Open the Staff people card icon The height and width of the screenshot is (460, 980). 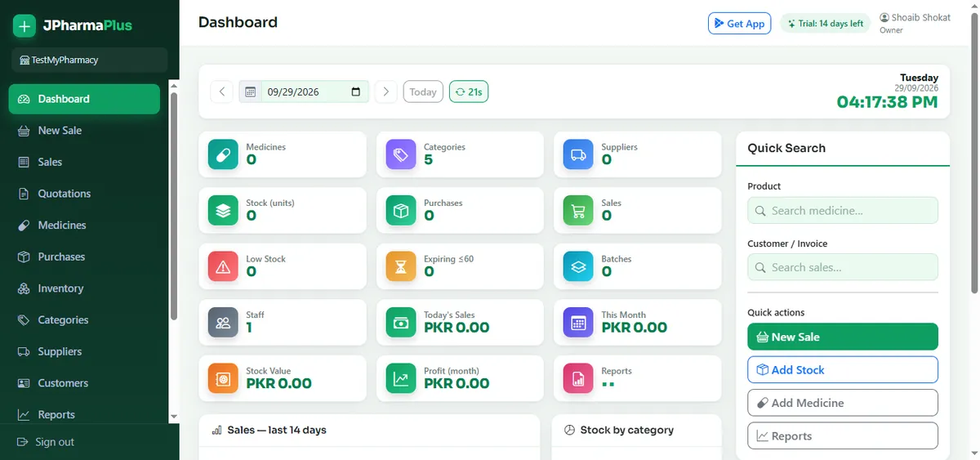pyautogui.click(x=223, y=322)
